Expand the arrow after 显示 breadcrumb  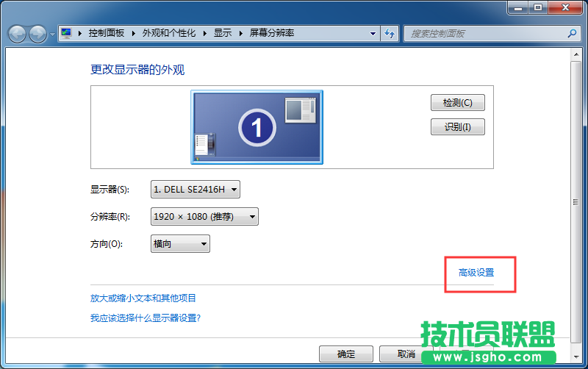tap(241, 33)
